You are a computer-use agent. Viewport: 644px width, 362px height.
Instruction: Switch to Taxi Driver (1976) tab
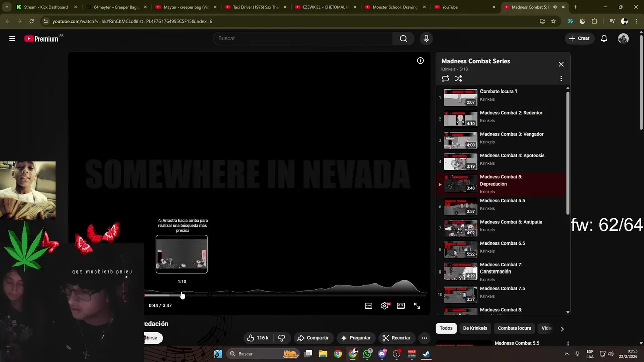click(256, 7)
